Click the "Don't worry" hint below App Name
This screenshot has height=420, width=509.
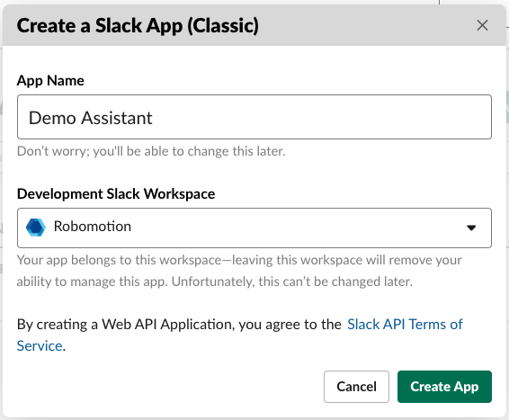151,151
